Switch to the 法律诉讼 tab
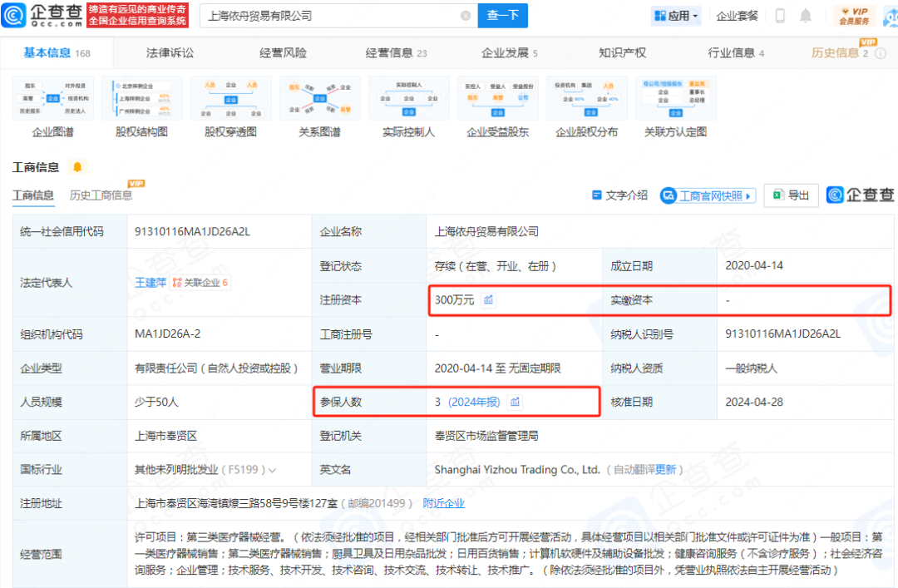Viewport: 898px width, 588px height. click(x=170, y=53)
